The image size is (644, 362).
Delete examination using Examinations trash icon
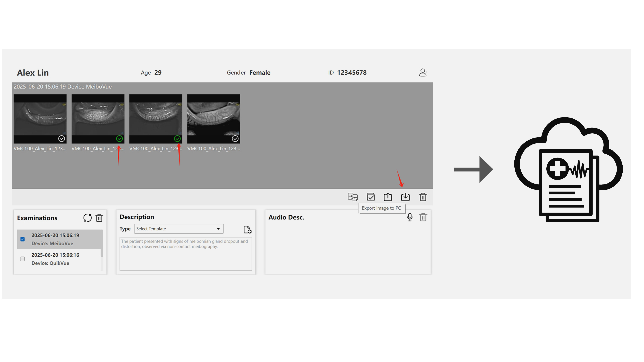point(99,218)
